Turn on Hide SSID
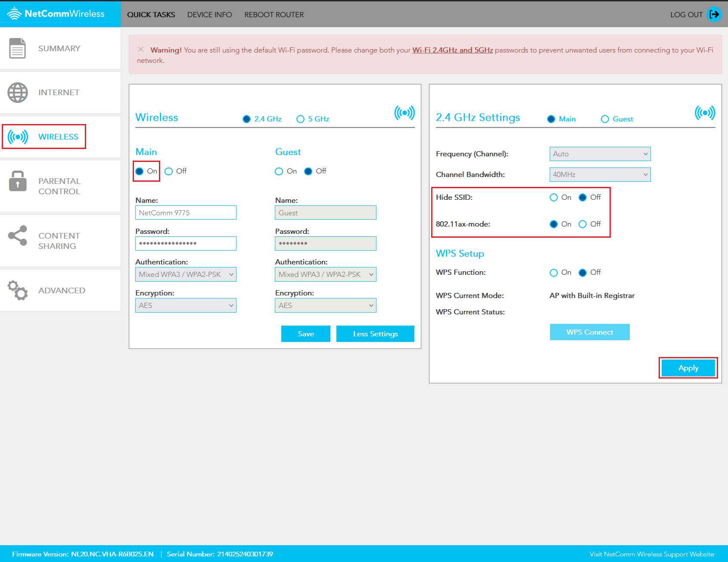728x562 pixels. (x=554, y=197)
